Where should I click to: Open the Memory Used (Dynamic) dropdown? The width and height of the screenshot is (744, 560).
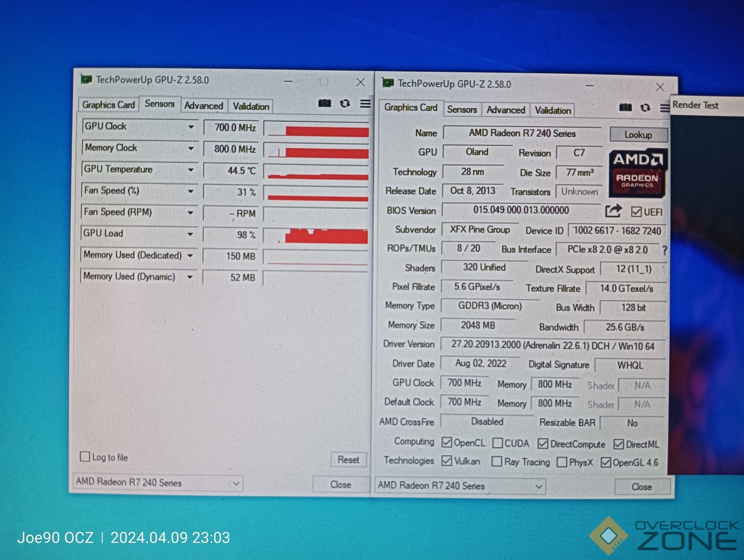[190, 277]
